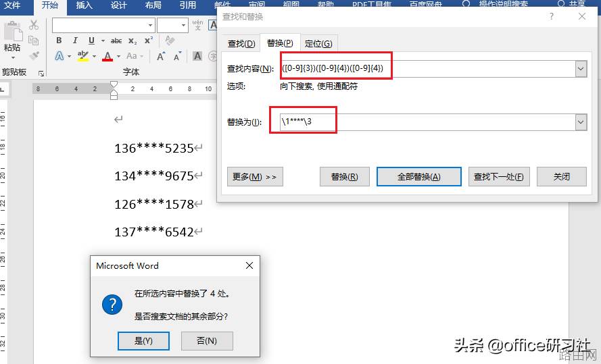Click the Cut scissors icon

coord(34,25)
